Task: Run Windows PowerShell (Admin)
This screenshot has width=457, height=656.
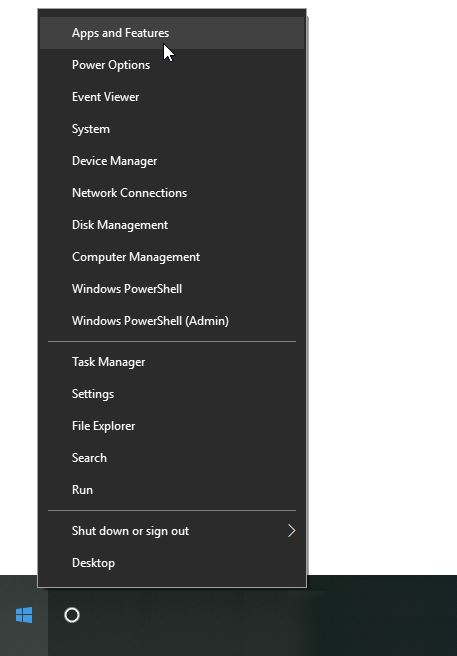Action: 172,321
